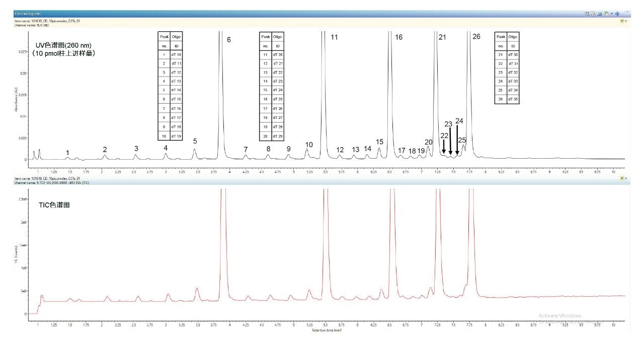
Task: Click the leftmost magnifier icon in Chromatograms toolbar
Action: tap(587, 14)
